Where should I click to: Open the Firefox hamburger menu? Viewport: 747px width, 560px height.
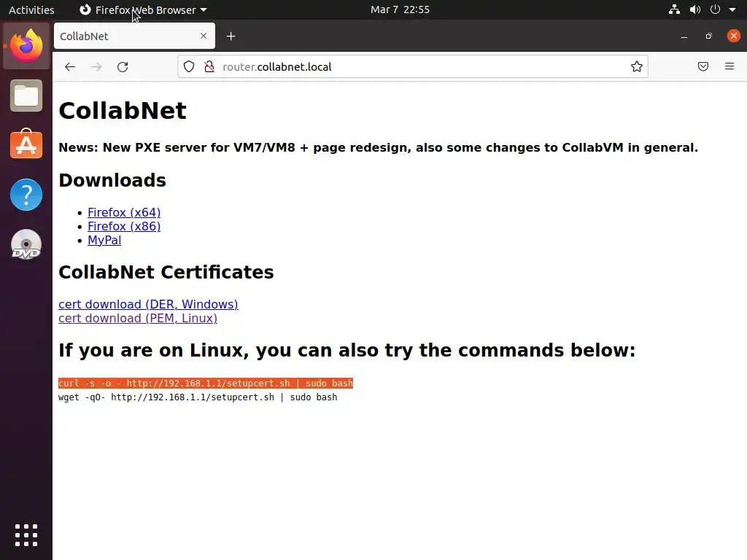pyautogui.click(x=729, y=66)
